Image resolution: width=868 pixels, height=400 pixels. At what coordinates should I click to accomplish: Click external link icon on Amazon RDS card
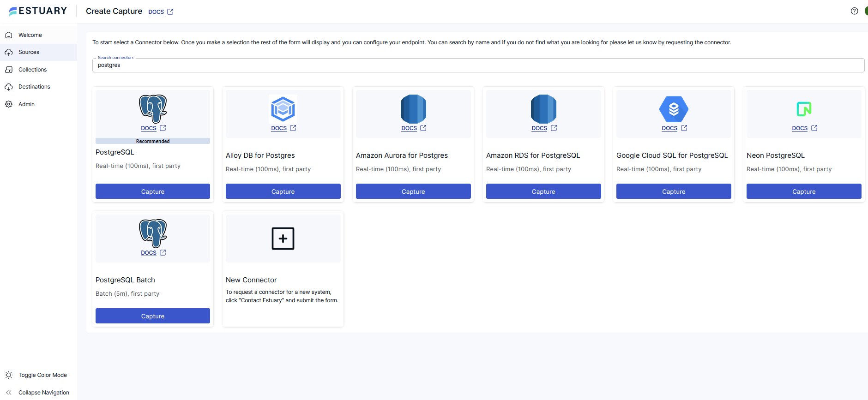point(554,128)
